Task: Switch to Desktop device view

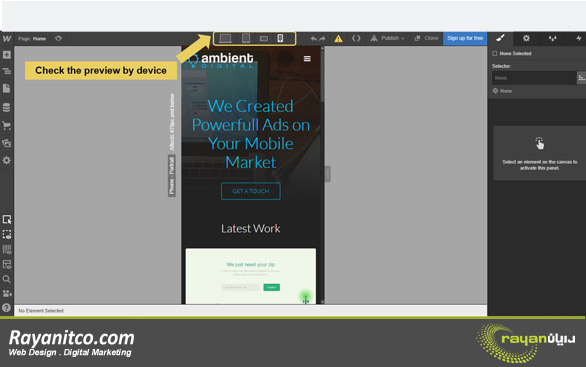Action: click(225, 38)
